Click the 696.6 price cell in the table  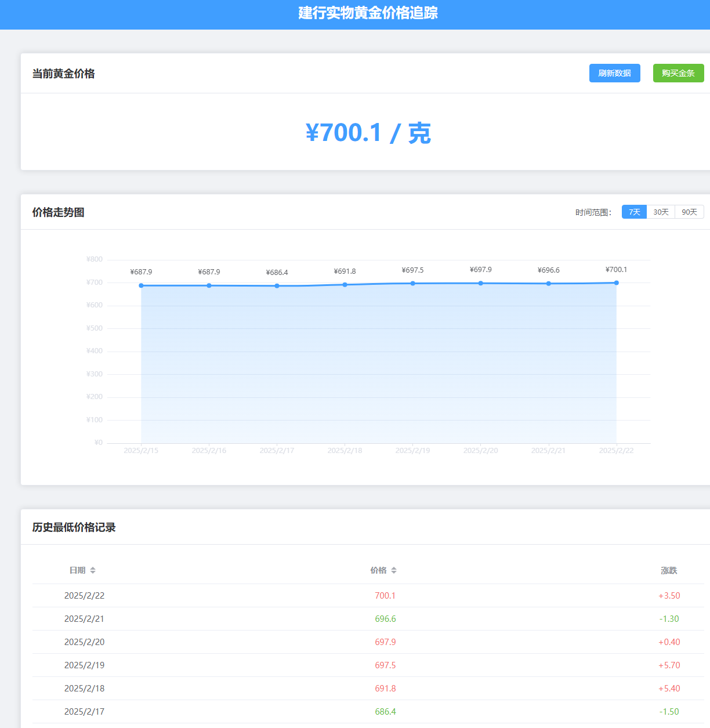pyautogui.click(x=385, y=619)
